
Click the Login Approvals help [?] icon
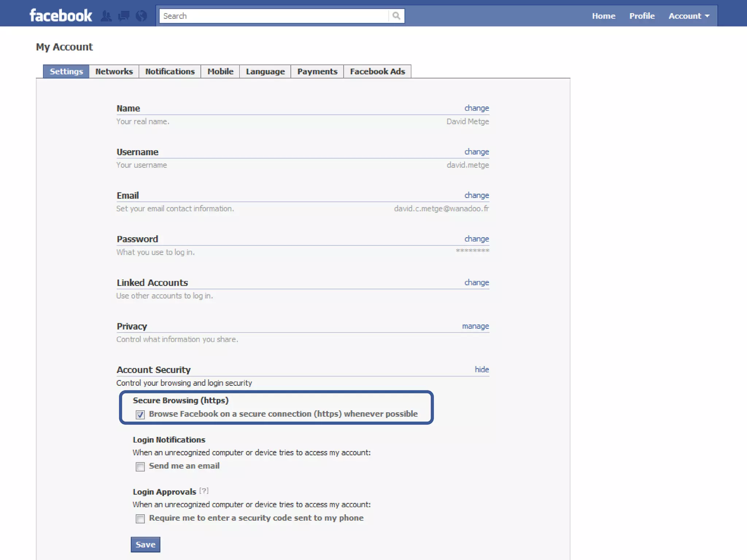(x=204, y=491)
